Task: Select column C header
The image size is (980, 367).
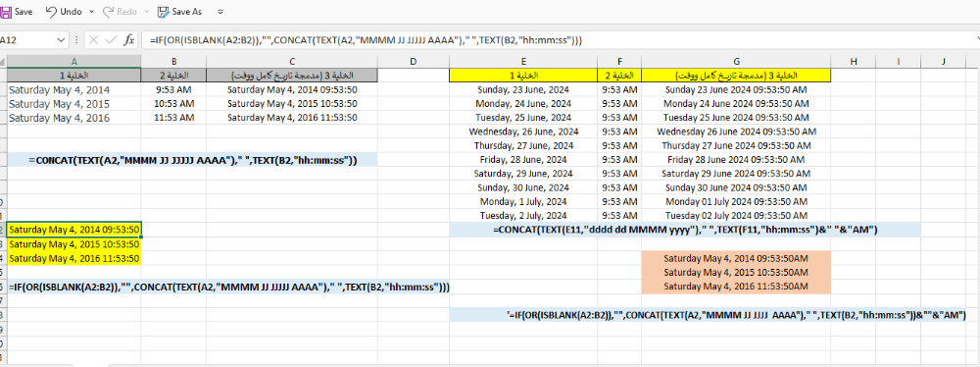Action: 292,62
